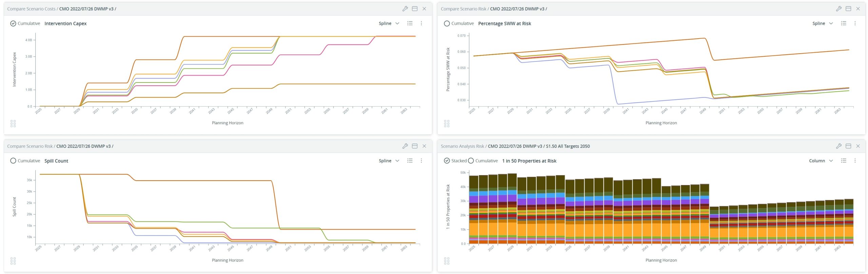This screenshot has width=868, height=274.
Task: Open more options menu for Intervention Capex chart
Action: click(x=421, y=23)
